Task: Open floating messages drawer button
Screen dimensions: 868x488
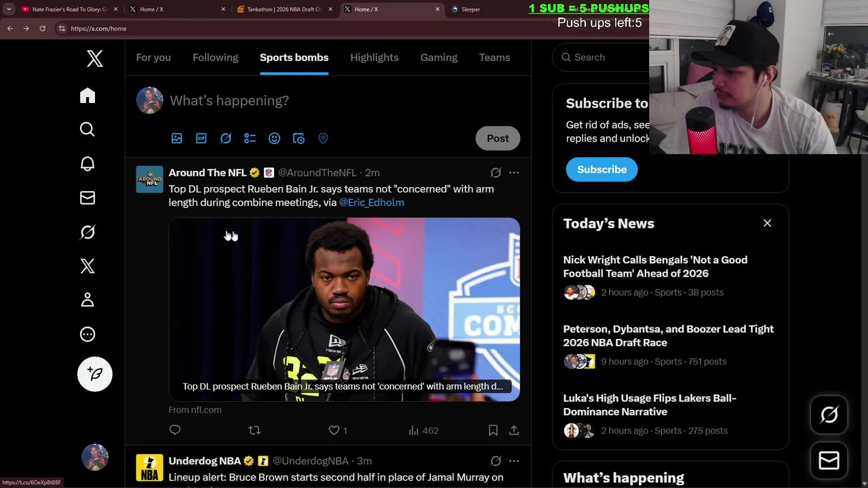Action: [x=829, y=461]
